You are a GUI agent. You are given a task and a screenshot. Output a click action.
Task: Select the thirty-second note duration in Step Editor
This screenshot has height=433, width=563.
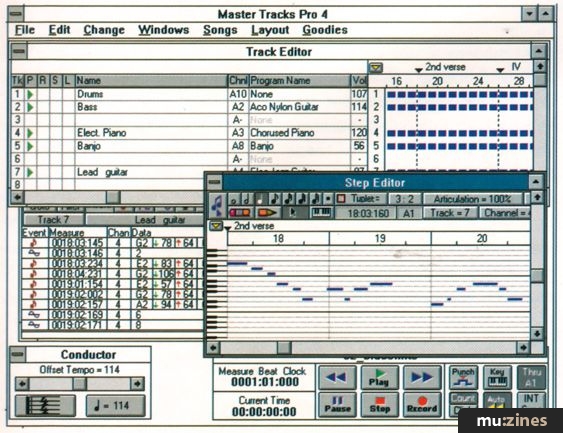302,199
